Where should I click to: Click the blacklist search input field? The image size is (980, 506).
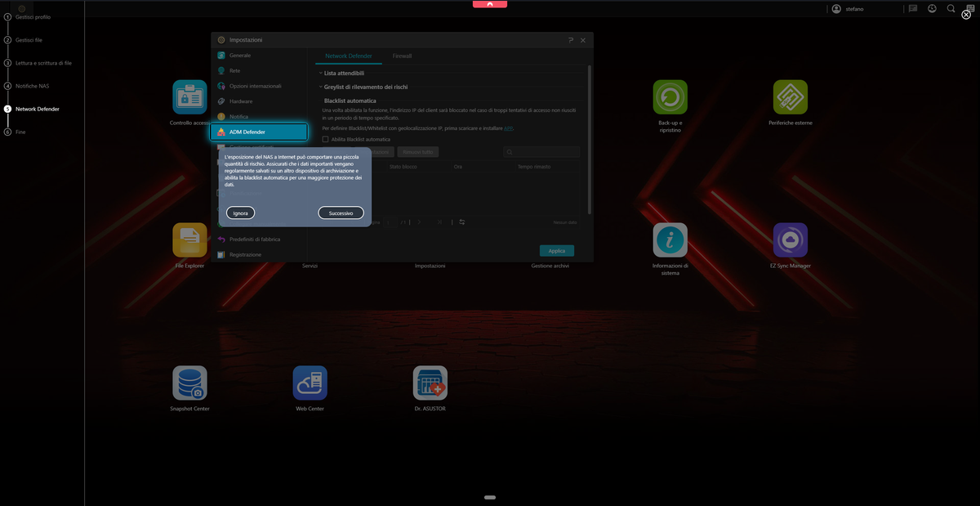(x=541, y=152)
